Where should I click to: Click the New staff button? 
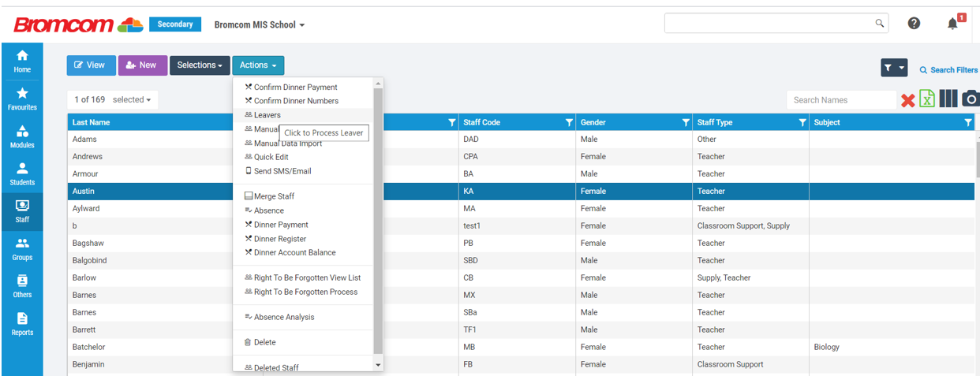tap(142, 65)
